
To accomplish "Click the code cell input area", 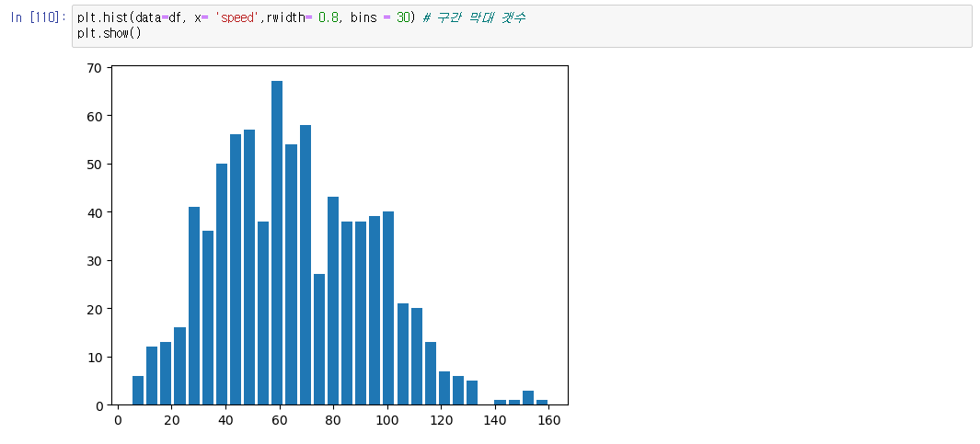I will [x=522, y=26].
